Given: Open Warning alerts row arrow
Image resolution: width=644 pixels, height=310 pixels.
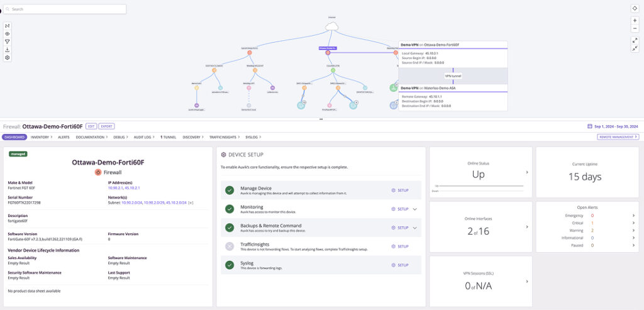Looking at the screenshot, I should click(634, 230).
